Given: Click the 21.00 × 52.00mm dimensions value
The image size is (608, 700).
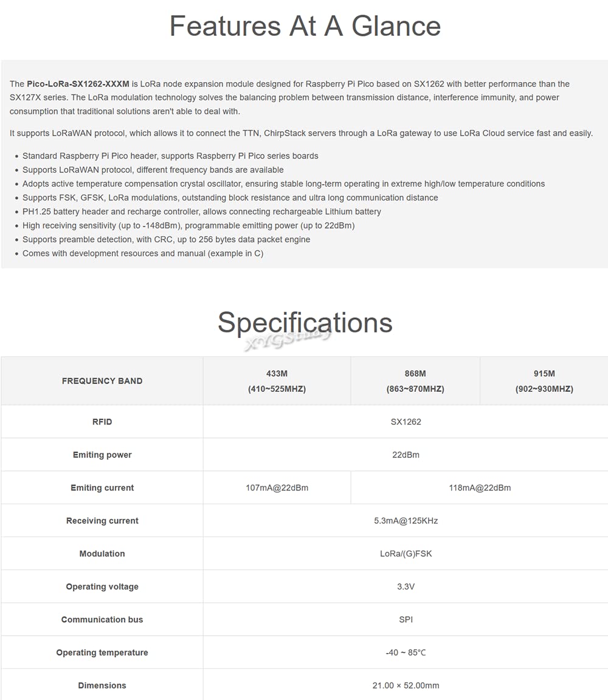Looking at the screenshot, I should (406, 685).
